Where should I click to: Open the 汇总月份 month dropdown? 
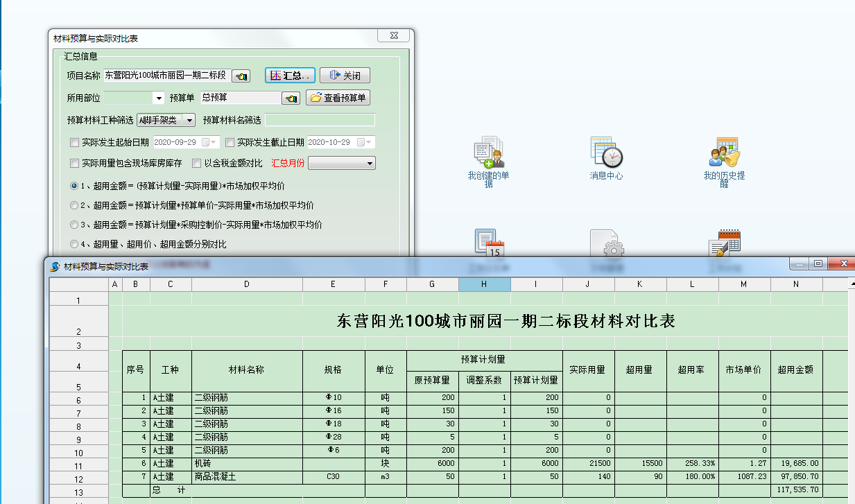370,163
